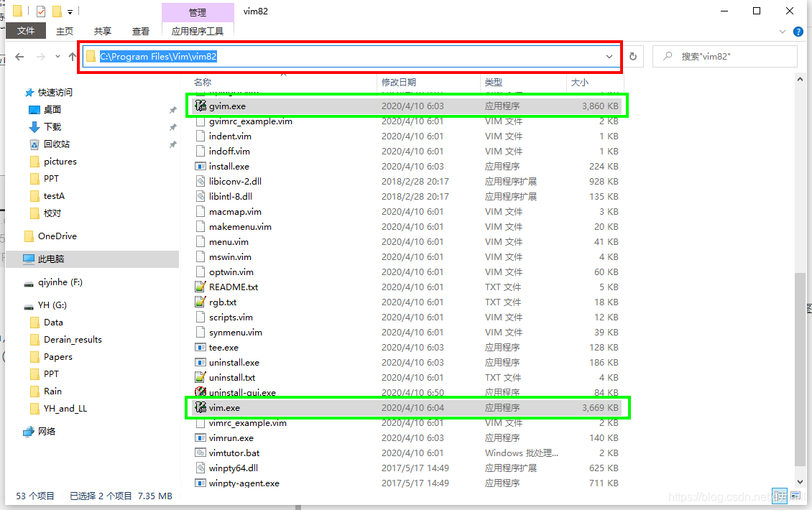This screenshot has width=812, height=510.
Task: Switch to large icons view layout
Action: point(795,496)
